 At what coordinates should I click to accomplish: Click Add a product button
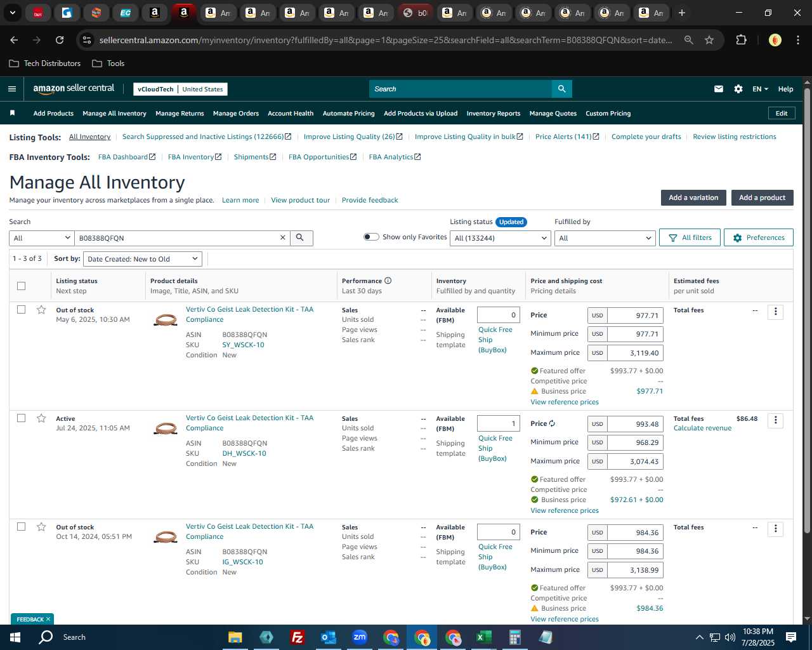762,197
